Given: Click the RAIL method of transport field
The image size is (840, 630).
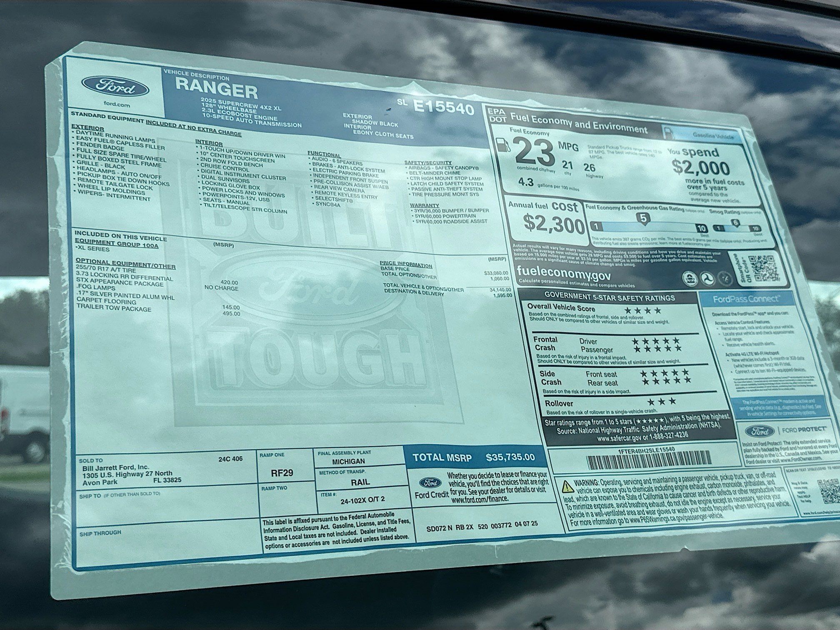Looking at the screenshot, I should (360, 482).
